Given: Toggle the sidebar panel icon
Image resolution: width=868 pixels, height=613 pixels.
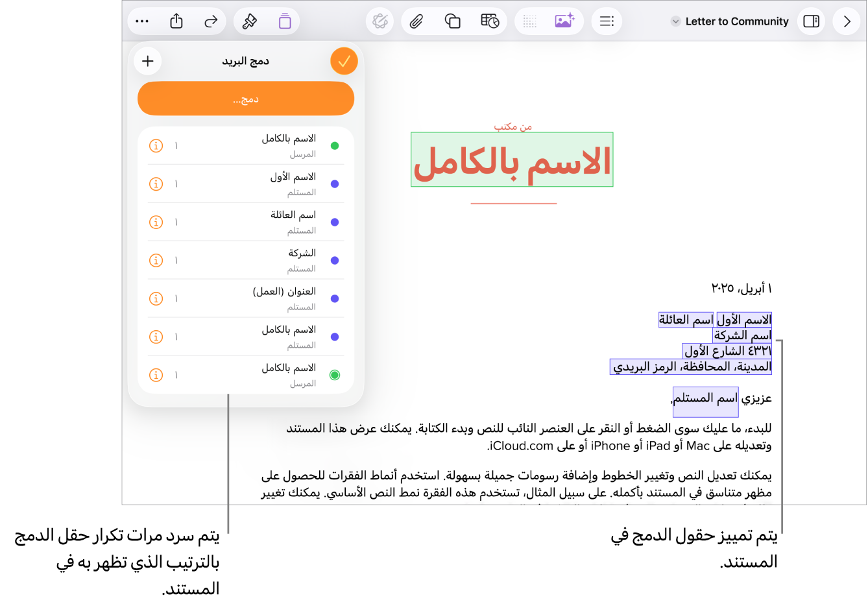Looking at the screenshot, I should coord(811,21).
